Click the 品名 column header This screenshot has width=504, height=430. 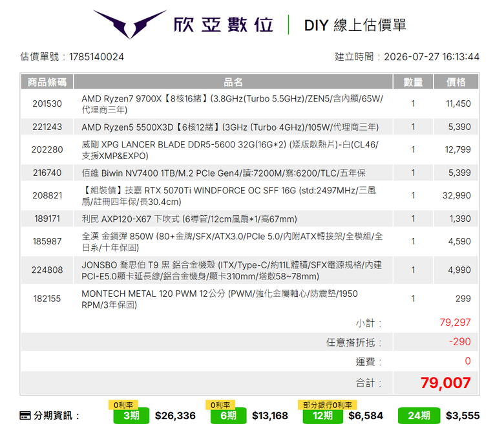pos(233,81)
